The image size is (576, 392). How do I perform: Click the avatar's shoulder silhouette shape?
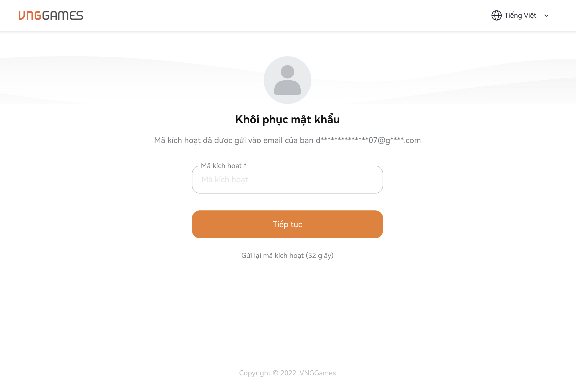[x=288, y=88]
